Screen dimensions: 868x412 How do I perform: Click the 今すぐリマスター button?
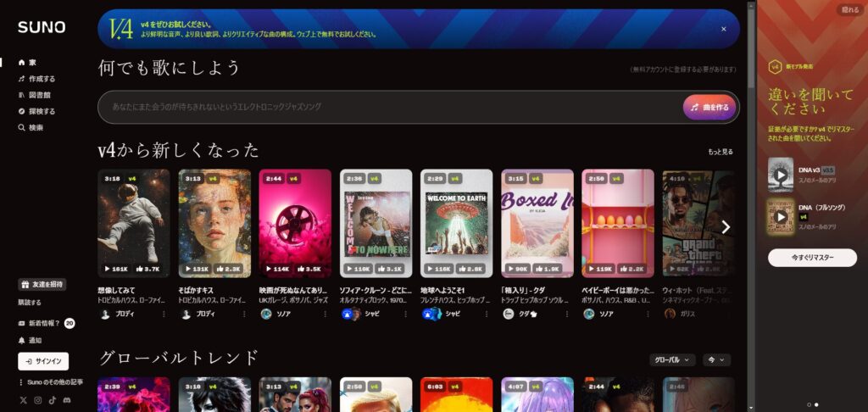pos(812,258)
